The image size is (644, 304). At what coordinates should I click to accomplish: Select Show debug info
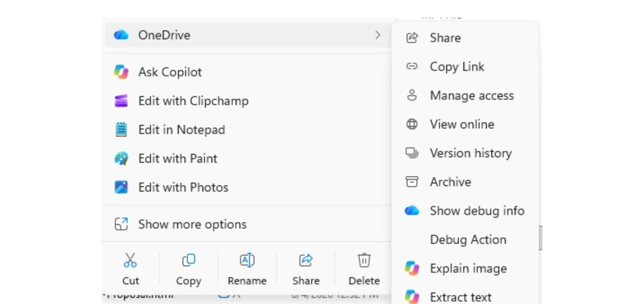(465, 211)
